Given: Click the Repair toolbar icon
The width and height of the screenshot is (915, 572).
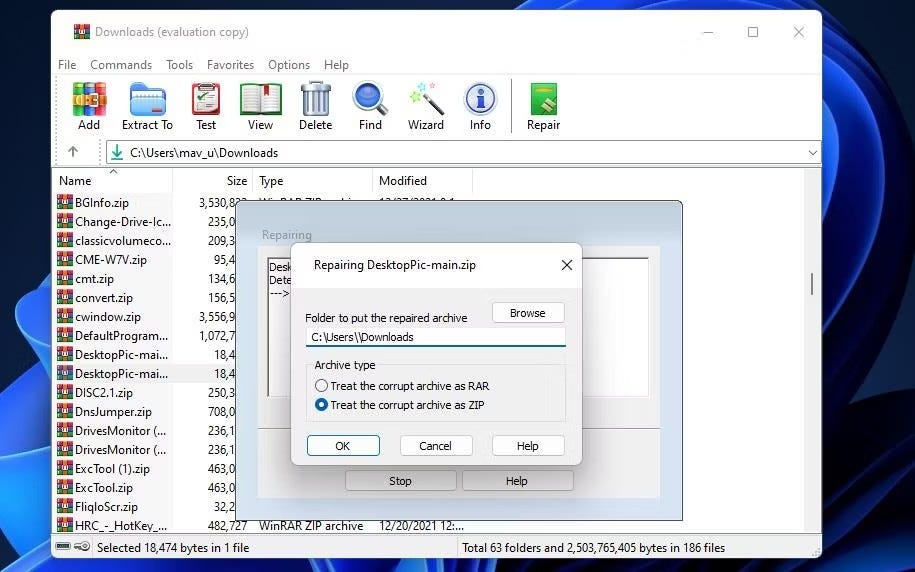Looking at the screenshot, I should tap(543, 99).
